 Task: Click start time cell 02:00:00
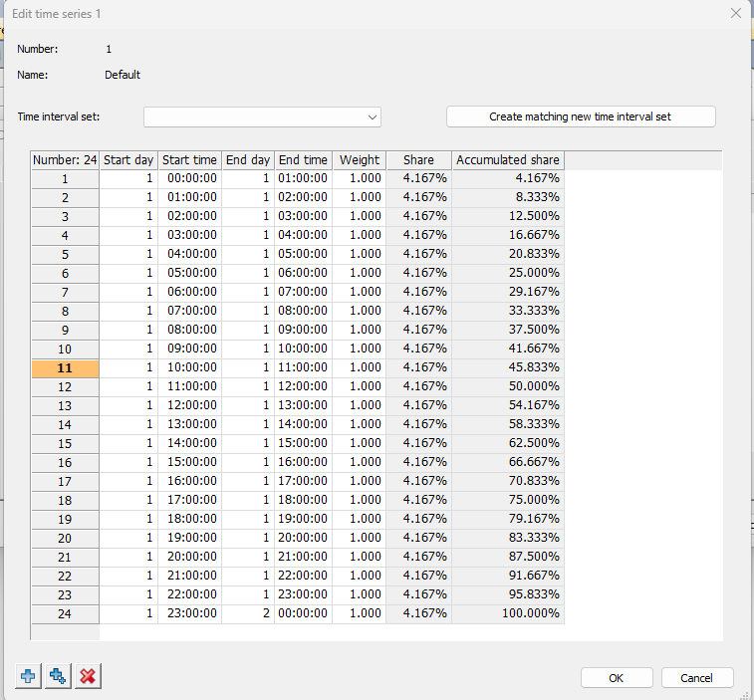[189, 216]
